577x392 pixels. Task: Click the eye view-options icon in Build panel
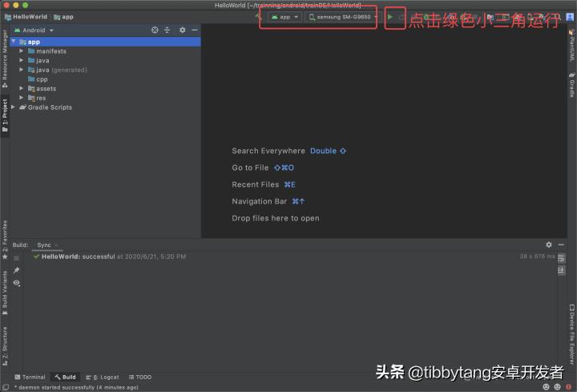pos(17,283)
